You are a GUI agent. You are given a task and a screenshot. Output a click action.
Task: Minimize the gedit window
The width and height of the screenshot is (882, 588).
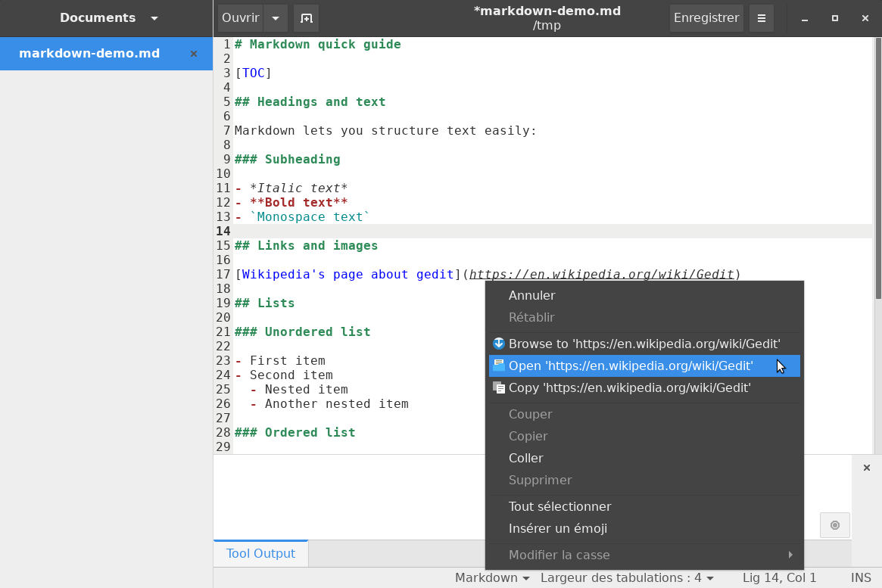pyautogui.click(x=804, y=19)
